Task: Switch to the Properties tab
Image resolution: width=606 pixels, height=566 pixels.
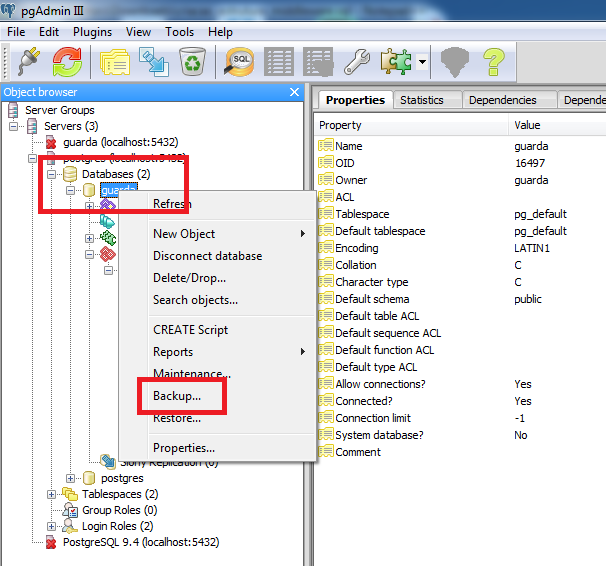Action: coord(355,100)
